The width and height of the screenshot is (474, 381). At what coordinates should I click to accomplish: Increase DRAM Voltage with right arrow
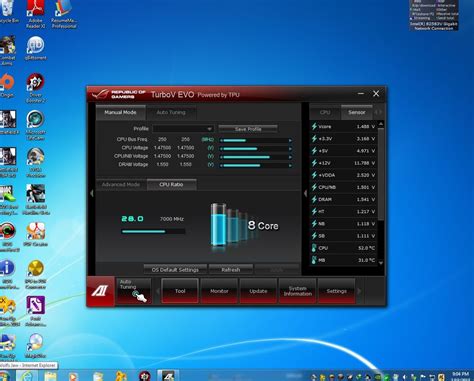[x=290, y=165]
